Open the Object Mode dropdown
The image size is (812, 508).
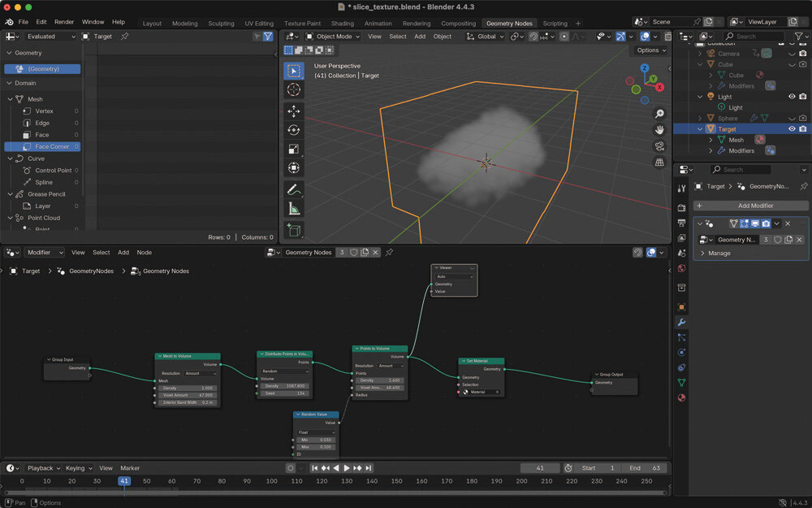333,37
